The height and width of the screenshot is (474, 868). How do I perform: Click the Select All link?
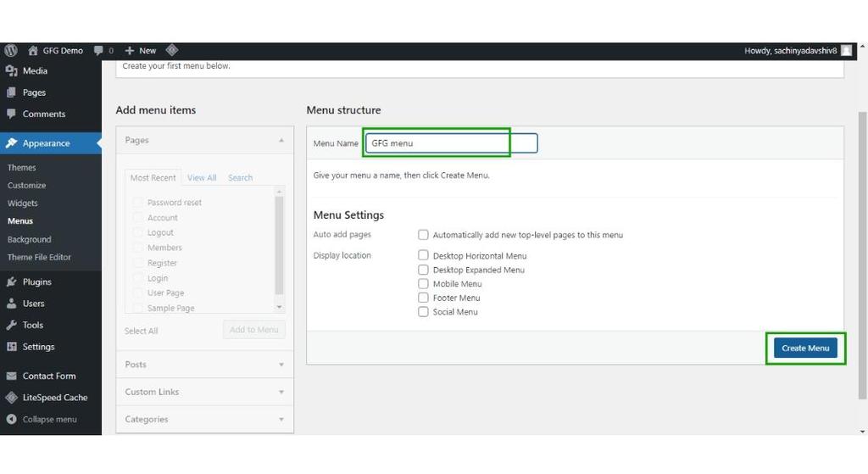coord(141,331)
